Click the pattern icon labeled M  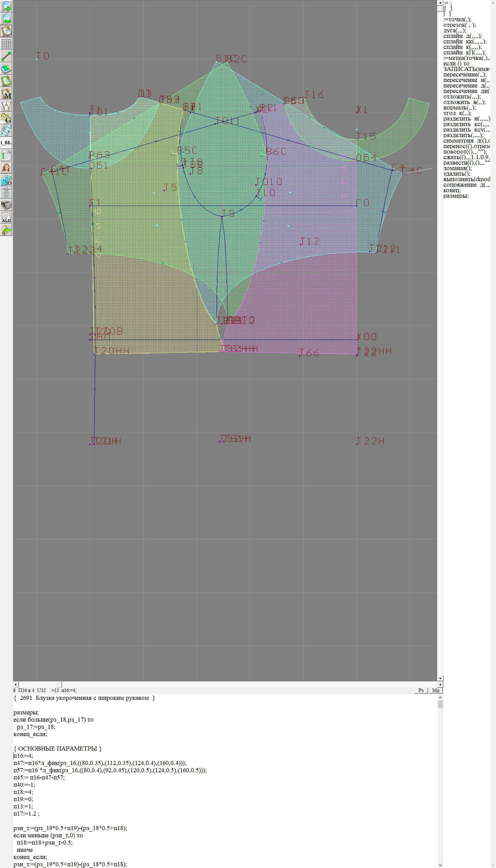6,93
